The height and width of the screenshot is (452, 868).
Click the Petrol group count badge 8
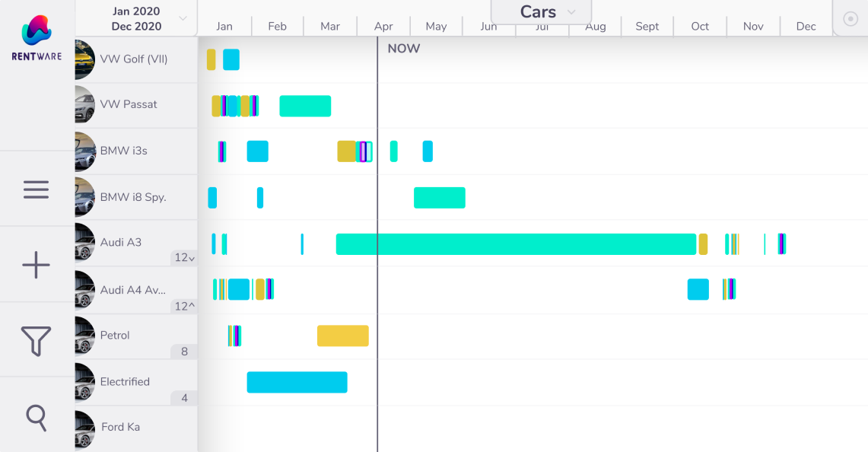tap(184, 352)
